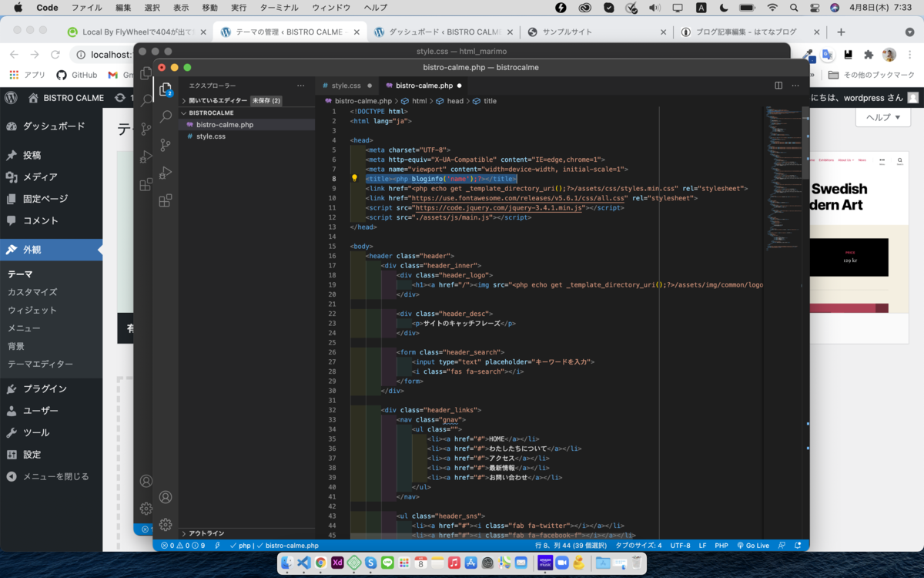Change LF line ending in status bar
The height and width of the screenshot is (578, 924).
[702, 545]
